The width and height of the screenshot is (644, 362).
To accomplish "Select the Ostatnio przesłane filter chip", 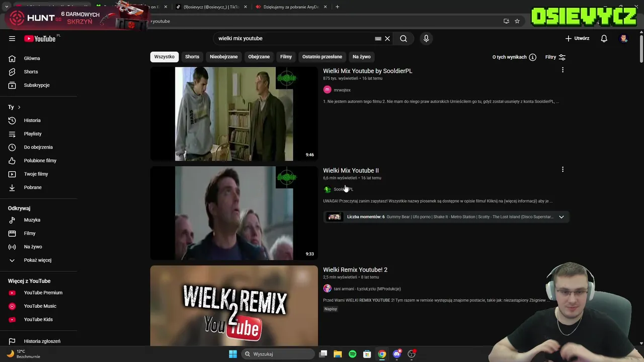I will [x=322, y=57].
